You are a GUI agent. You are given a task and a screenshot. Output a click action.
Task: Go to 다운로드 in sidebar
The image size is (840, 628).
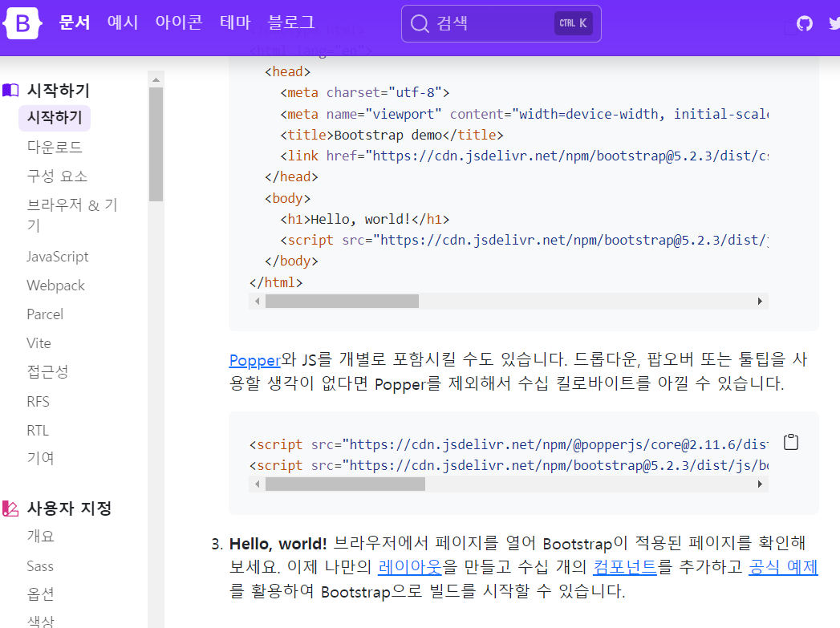tap(54, 148)
